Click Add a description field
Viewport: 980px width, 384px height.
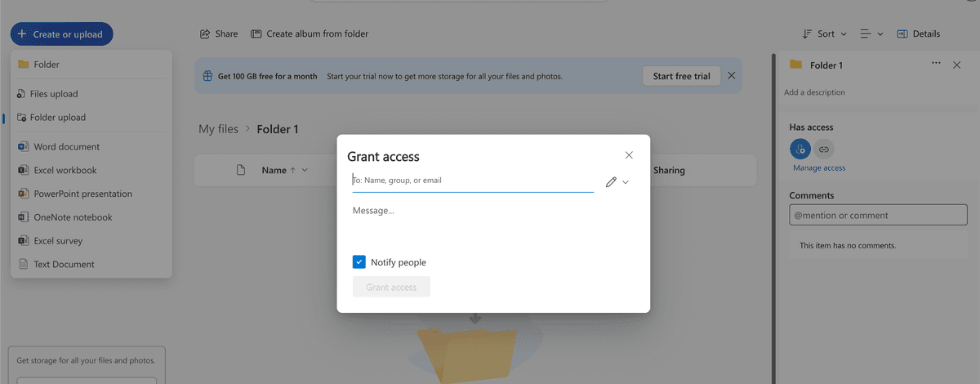815,92
